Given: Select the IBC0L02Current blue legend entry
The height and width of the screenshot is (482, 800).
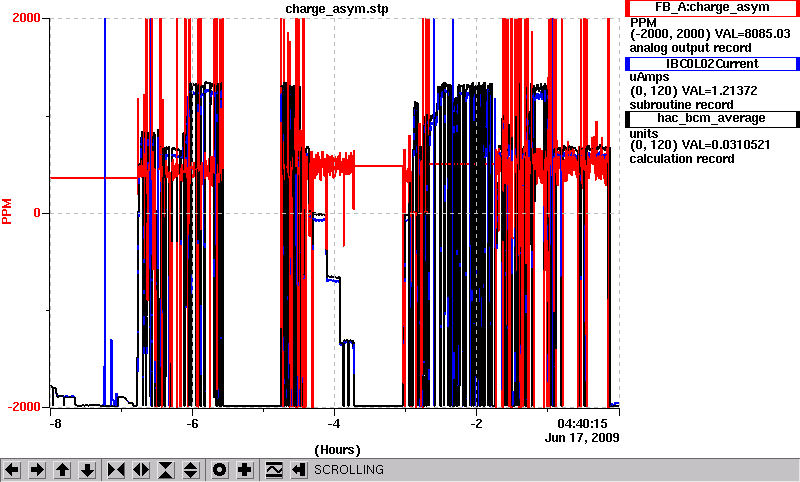Looking at the screenshot, I should pos(712,64).
